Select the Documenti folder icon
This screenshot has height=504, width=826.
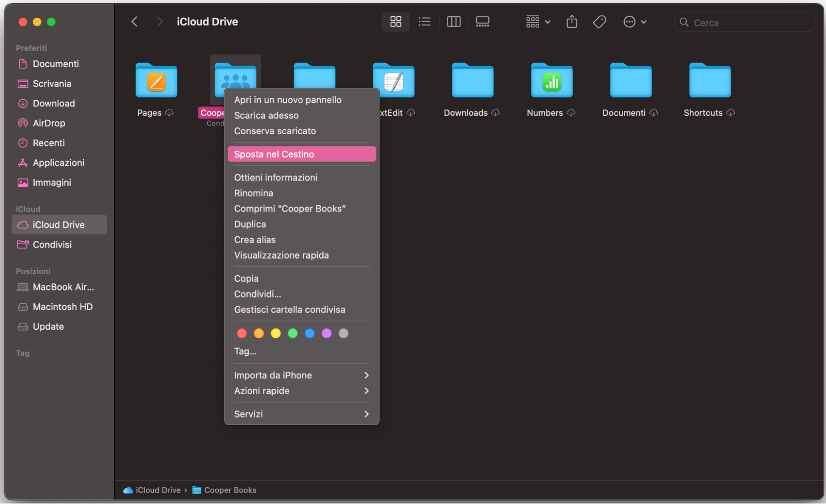tap(631, 80)
